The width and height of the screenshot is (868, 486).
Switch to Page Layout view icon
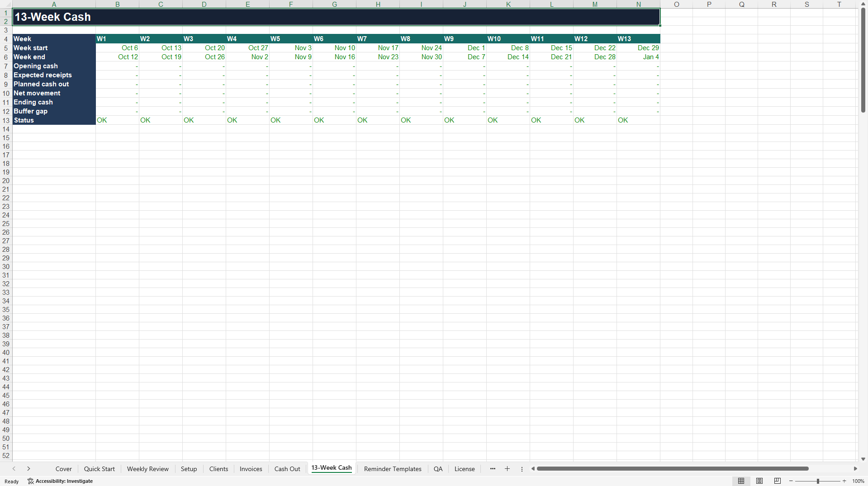click(759, 481)
